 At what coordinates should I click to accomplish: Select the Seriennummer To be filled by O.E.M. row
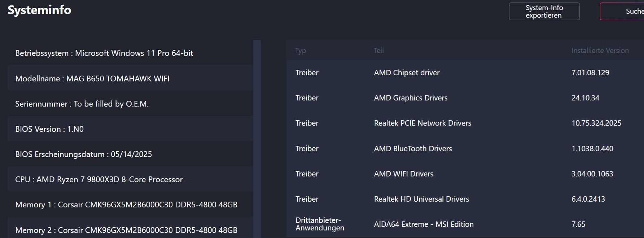pos(130,104)
